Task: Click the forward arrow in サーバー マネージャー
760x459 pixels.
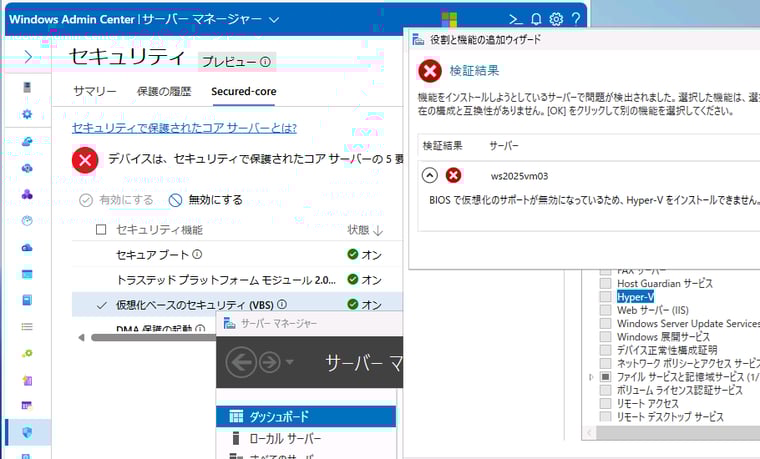Action: click(269, 362)
